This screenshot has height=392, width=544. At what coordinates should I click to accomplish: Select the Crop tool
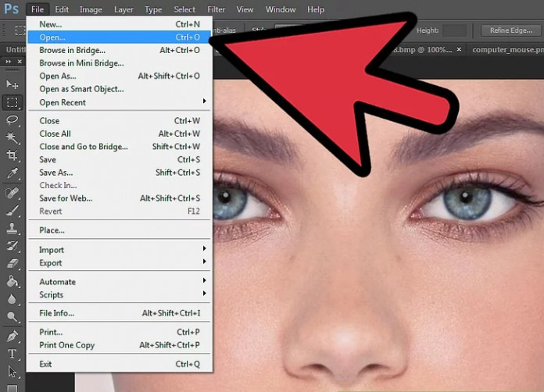tap(12, 156)
